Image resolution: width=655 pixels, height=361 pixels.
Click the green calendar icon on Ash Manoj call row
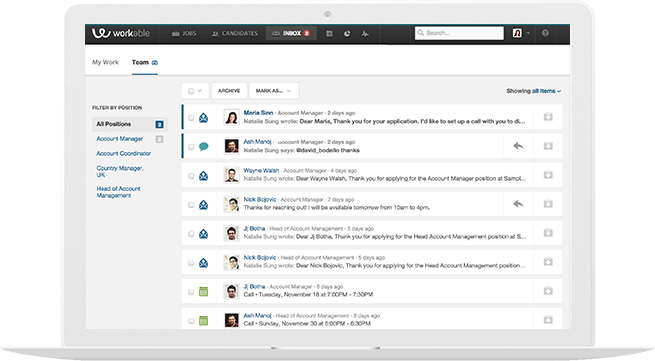pyautogui.click(x=203, y=321)
